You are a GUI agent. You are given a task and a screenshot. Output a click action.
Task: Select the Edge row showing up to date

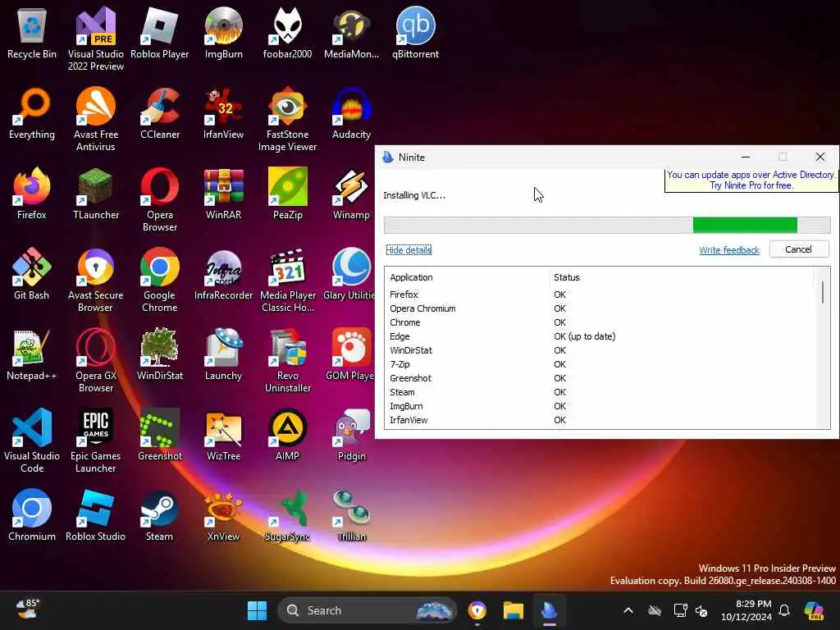pos(600,336)
